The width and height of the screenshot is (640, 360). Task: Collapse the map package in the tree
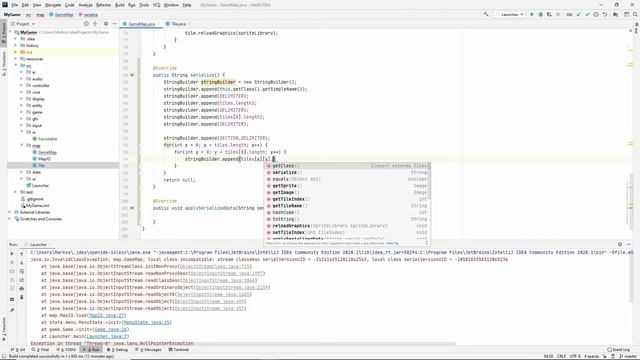tap(22, 145)
